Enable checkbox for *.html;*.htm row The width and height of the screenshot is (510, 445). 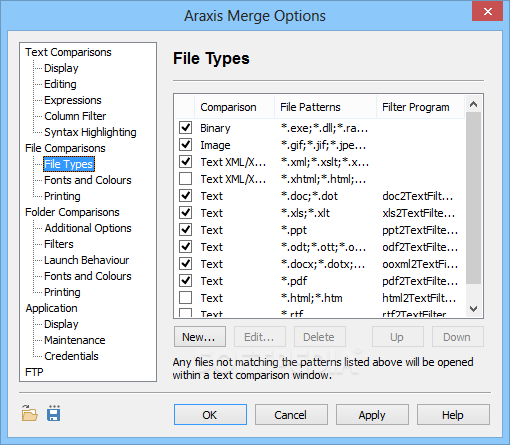(x=185, y=298)
